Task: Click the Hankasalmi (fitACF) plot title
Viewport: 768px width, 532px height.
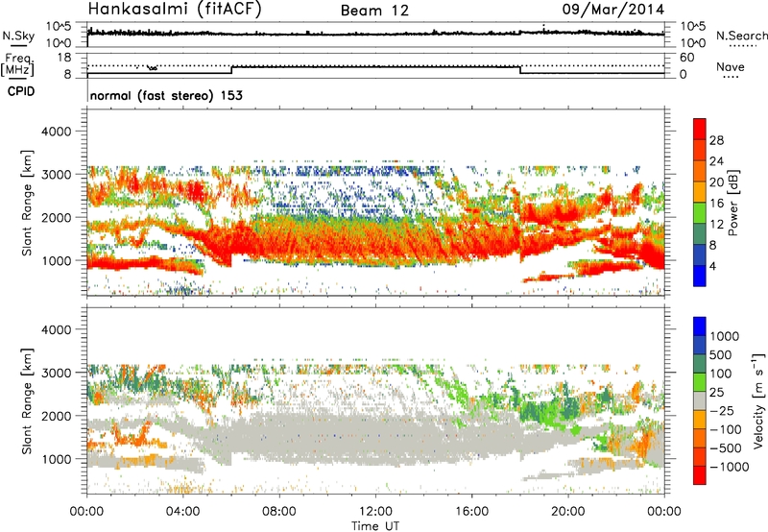Action: (x=175, y=10)
